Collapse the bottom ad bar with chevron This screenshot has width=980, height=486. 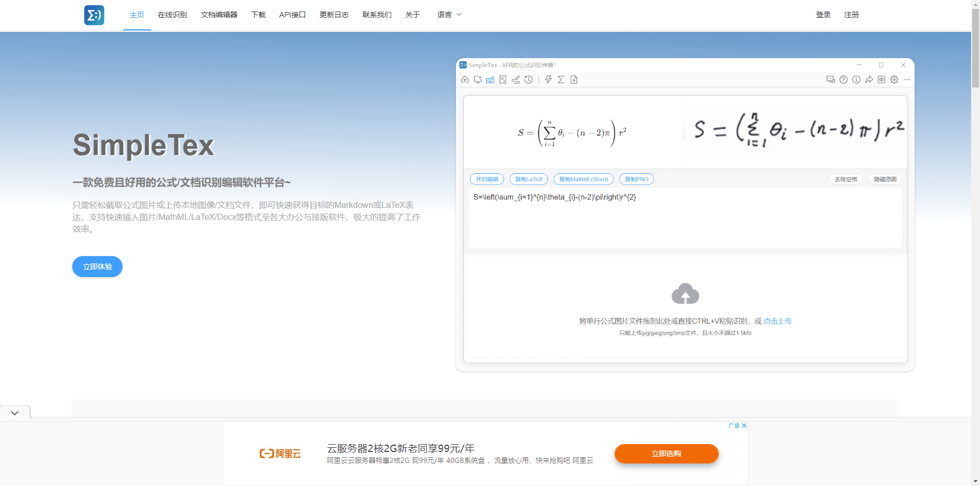pyautogui.click(x=15, y=413)
